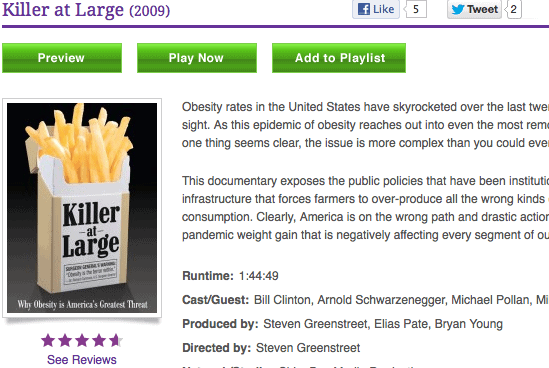Open the Killer at Large poster thumbnail
The width and height of the screenshot is (549, 368).
pyautogui.click(x=82, y=208)
